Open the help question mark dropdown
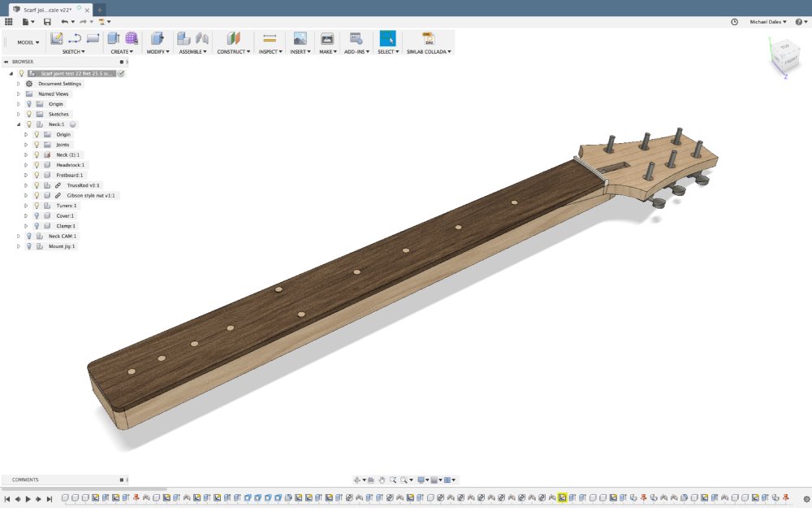Image resolution: width=812 pixels, height=508 pixels. click(801, 22)
